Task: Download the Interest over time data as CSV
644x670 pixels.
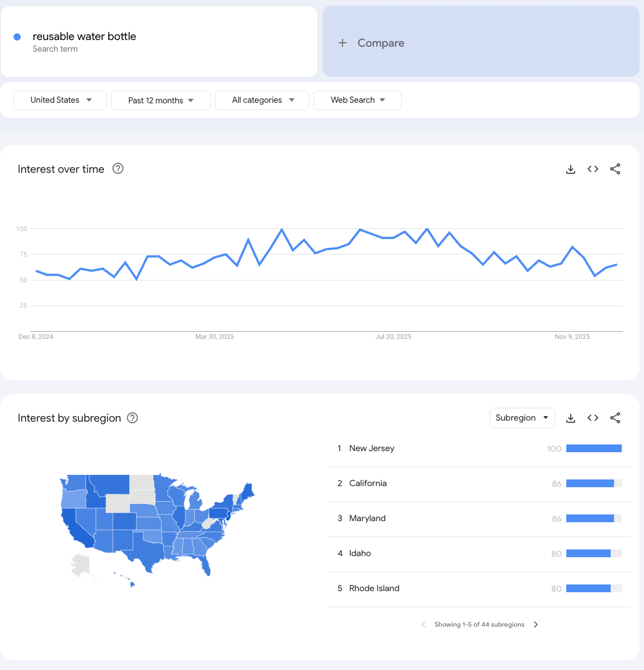Action: coord(571,169)
